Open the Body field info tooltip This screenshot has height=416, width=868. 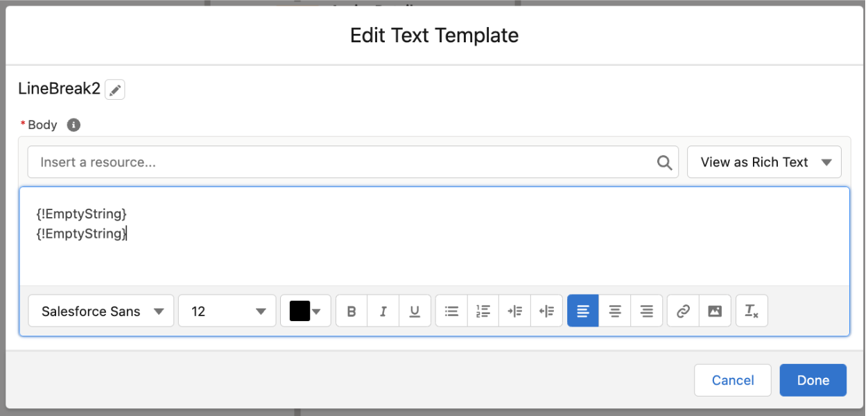click(73, 125)
